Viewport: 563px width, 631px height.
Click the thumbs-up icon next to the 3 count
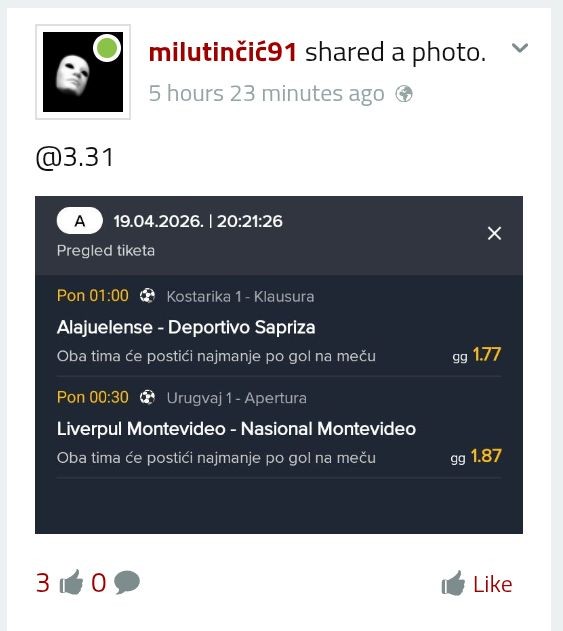coord(71,582)
